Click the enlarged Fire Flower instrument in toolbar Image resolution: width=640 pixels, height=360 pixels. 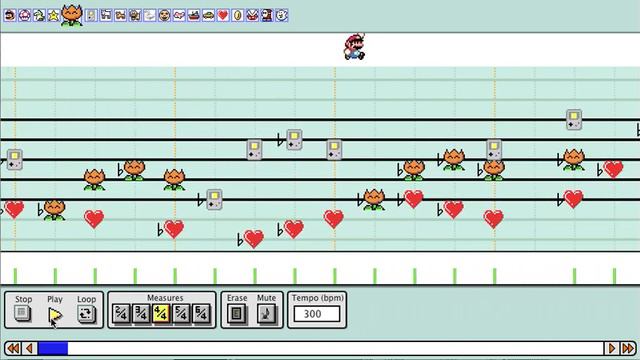point(72,16)
